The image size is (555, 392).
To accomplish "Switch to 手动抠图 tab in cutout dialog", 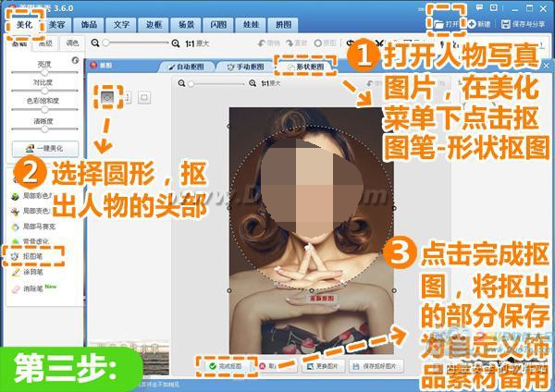I will click(x=246, y=67).
